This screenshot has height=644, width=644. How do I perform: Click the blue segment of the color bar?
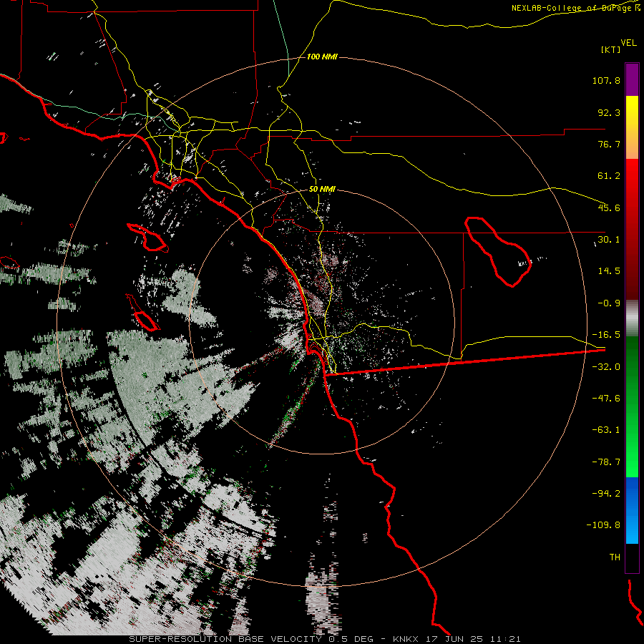point(632,510)
